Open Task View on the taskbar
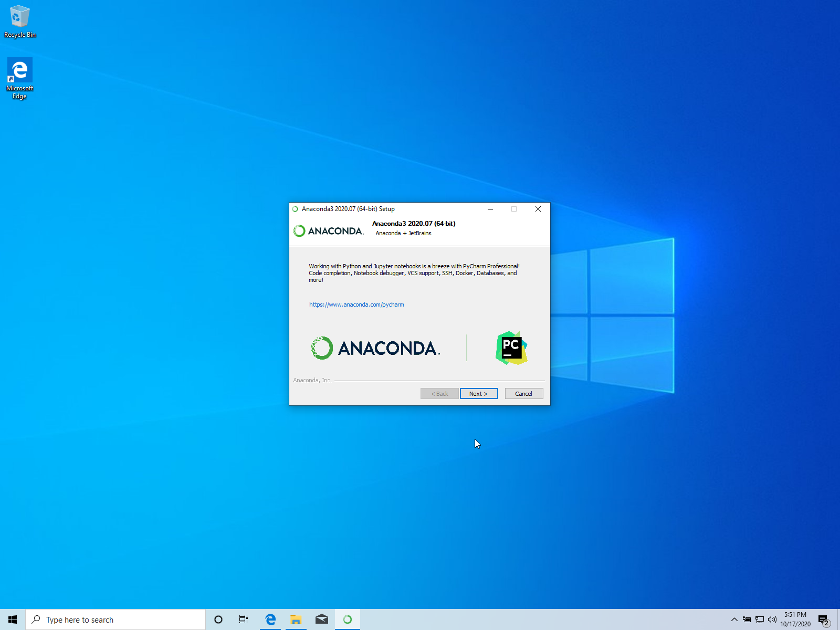The height and width of the screenshot is (630, 840). coord(244,619)
